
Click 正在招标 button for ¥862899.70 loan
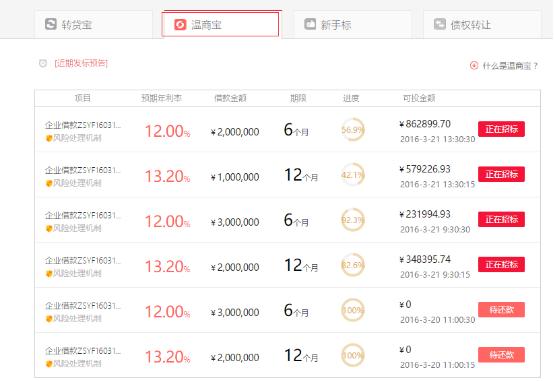click(x=501, y=129)
